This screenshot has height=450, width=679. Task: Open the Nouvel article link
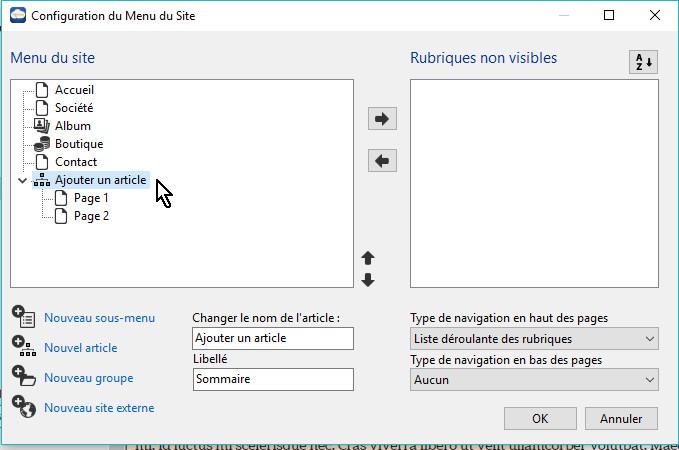80,348
